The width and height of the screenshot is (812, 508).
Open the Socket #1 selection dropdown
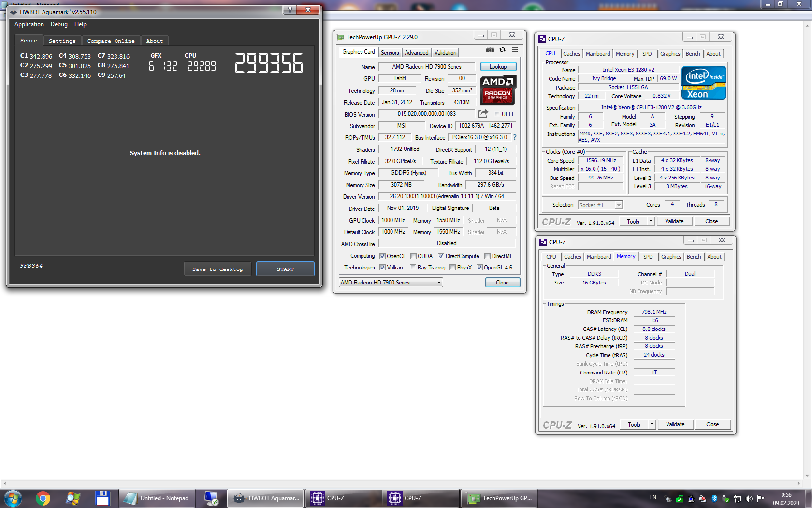(x=600, y=205)
